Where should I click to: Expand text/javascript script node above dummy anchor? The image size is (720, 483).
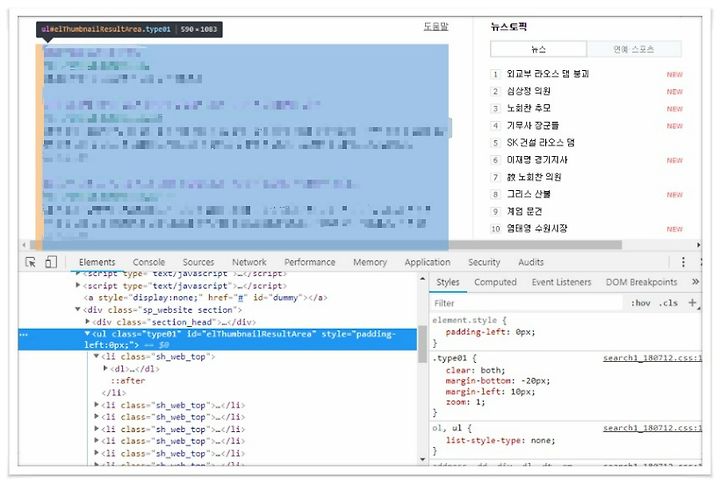(x=78, y=285)
